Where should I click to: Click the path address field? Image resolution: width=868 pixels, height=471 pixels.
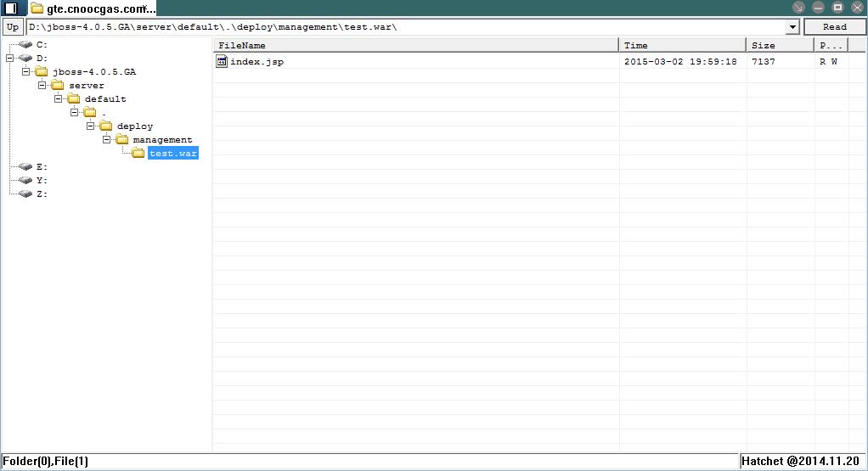pos(406,26)
